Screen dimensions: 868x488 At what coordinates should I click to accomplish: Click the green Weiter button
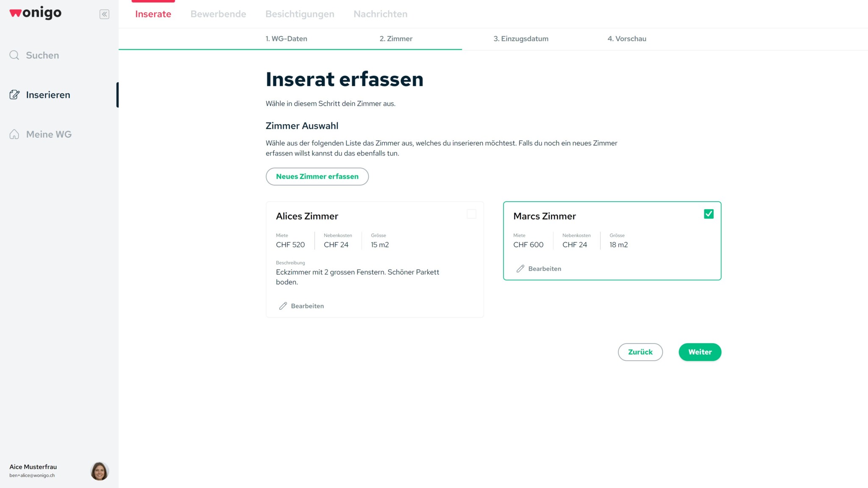[x=700, y=352]
